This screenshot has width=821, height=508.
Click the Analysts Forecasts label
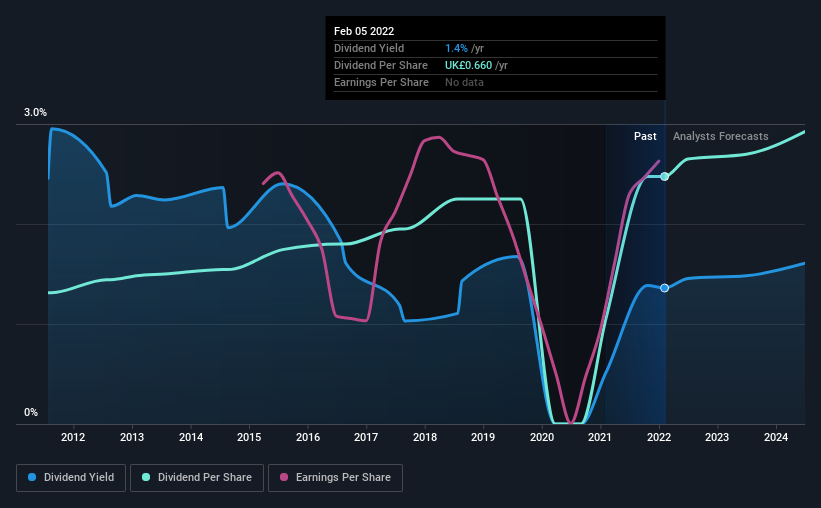point(720,136)
